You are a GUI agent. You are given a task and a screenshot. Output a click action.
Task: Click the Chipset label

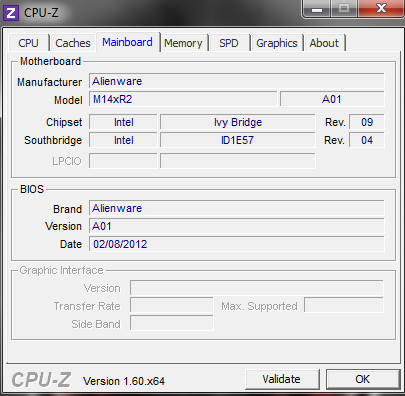pyautogui.click(x=64, y=122)
